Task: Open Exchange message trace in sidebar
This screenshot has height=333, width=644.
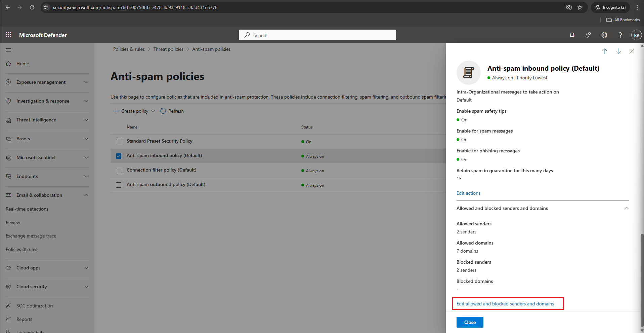Action: point(31,236)
